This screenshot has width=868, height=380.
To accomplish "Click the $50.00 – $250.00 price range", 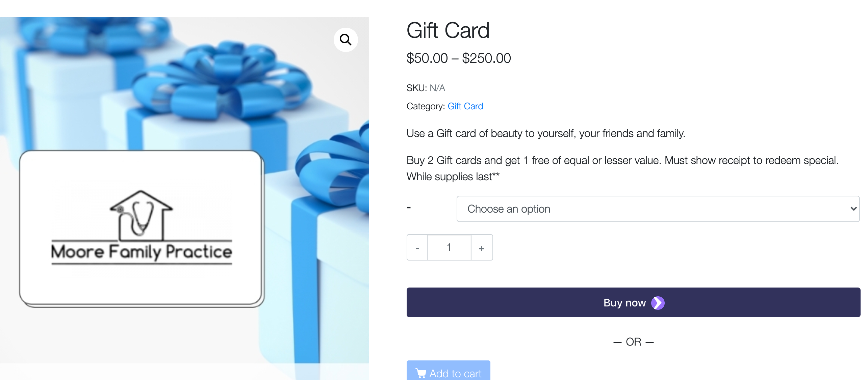I will [459, 58].
